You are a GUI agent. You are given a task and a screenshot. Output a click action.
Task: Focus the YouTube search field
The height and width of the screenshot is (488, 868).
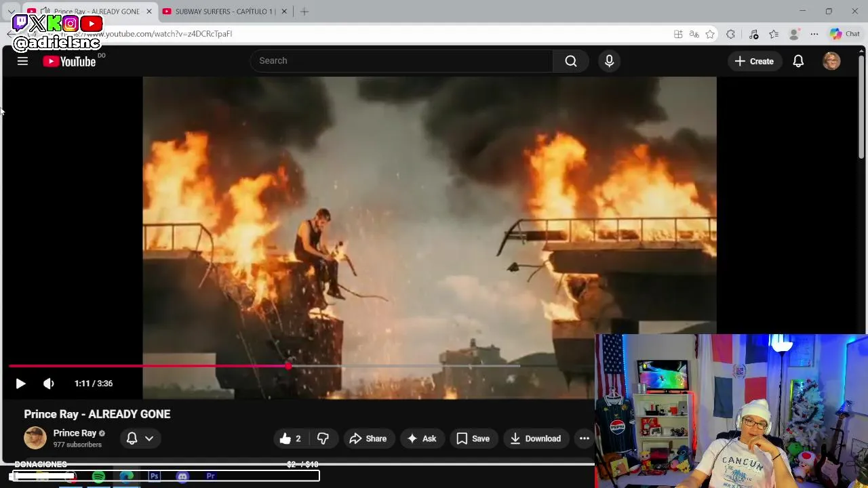click(x=401, y=61)
